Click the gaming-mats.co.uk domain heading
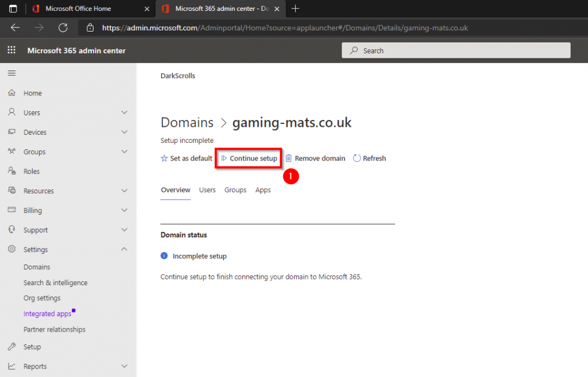This screenshot has width=588, height=377. [x=292, y=123]
